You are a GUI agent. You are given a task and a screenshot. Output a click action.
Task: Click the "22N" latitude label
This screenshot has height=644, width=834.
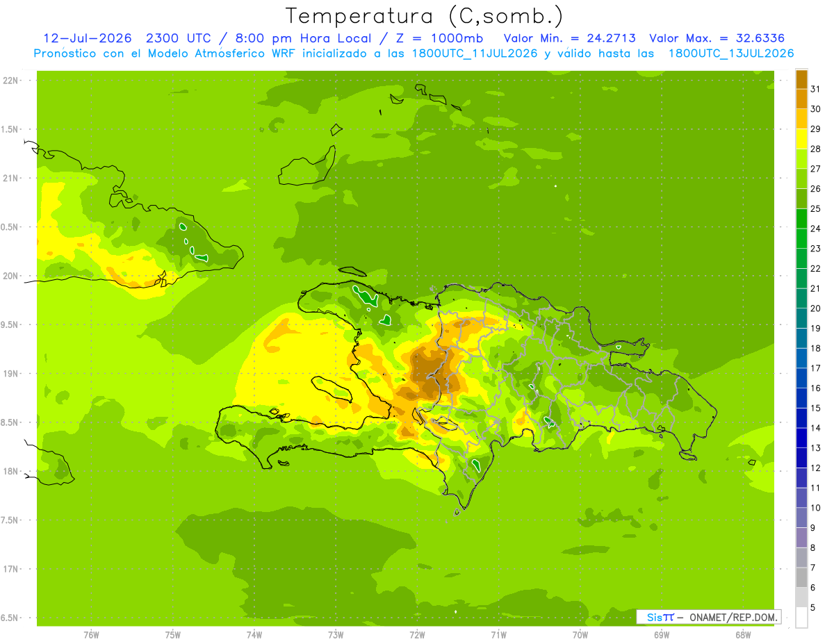(11, 80)
